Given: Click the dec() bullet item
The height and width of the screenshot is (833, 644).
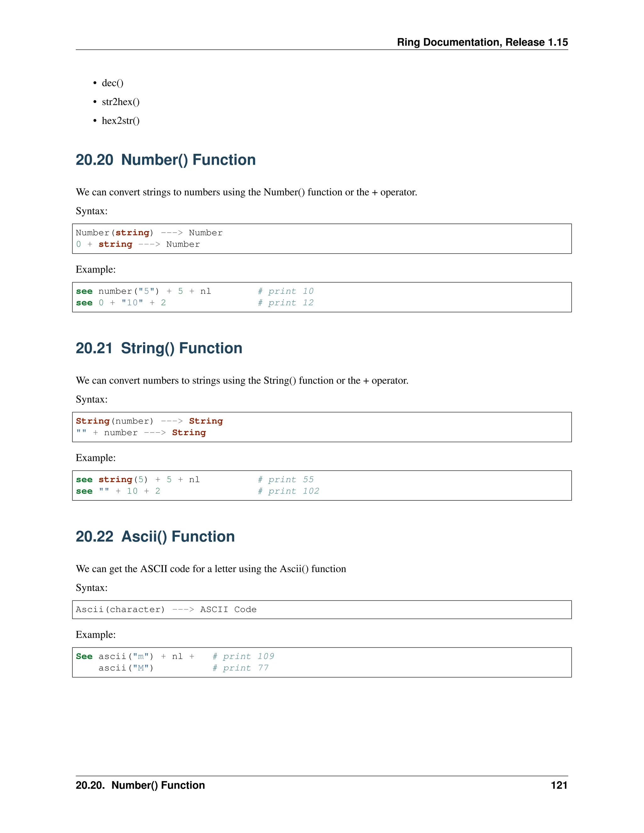Looking at the screenshot, I should pos(113,83).
